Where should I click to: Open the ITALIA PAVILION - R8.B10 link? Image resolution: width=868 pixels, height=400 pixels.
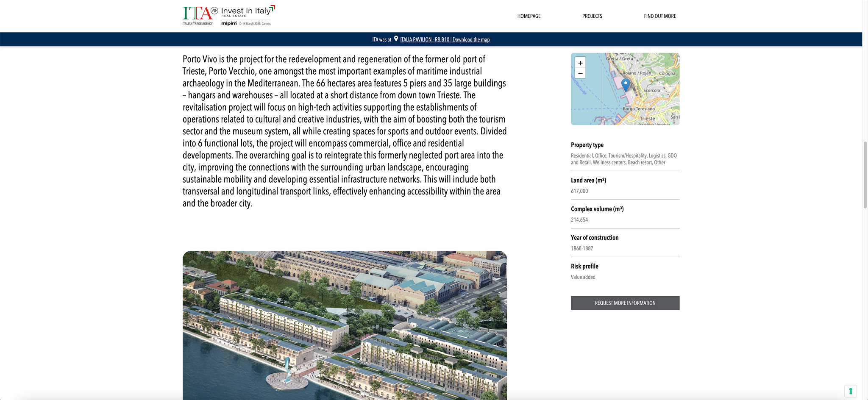pyautogui.click(x=424, y=39)
